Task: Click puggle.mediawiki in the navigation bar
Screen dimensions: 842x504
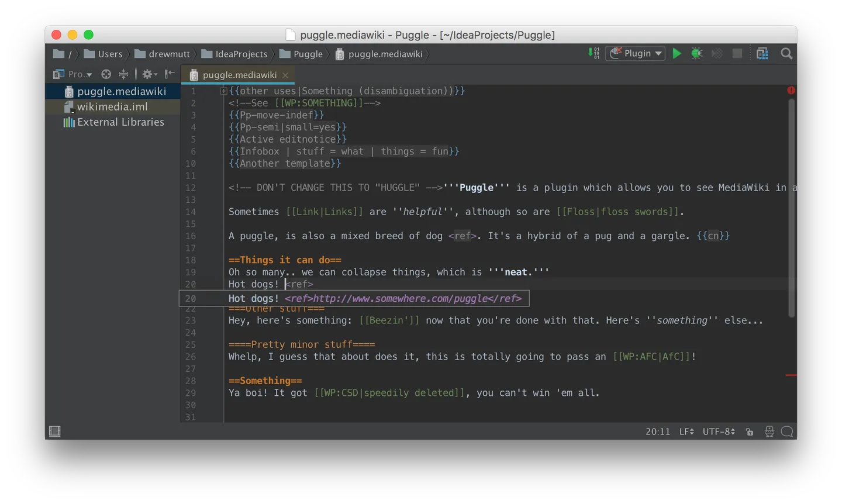Action: (379, 54)
